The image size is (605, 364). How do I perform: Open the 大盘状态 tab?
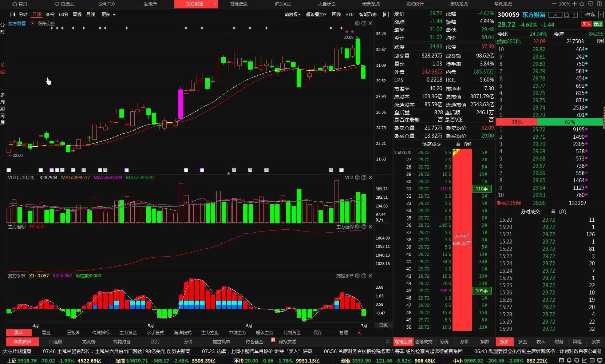coord(327,4)
